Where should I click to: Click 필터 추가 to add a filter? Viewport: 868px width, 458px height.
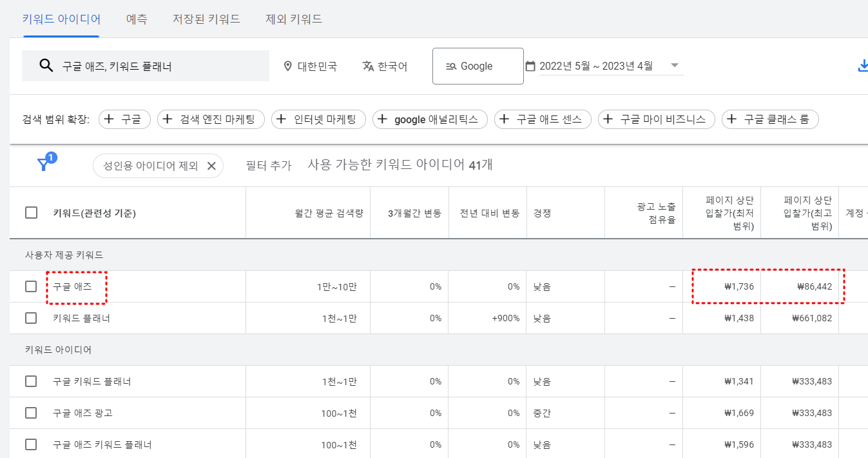[x=269, y=166]
